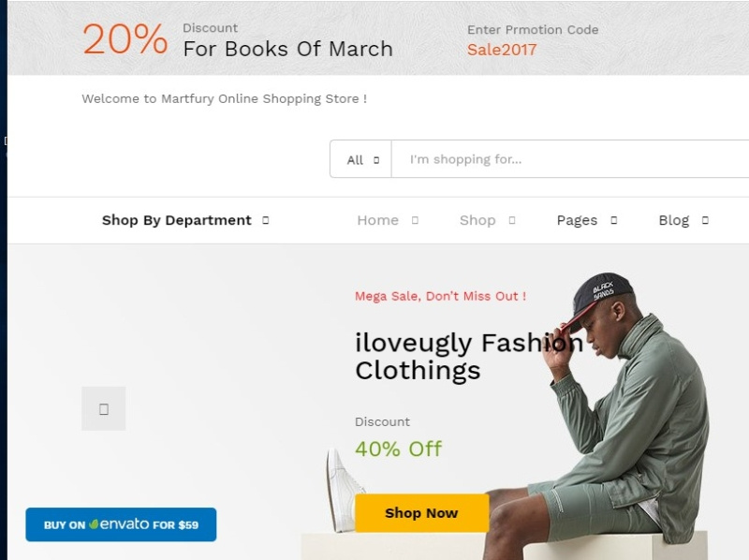Image resolution: width=749 pixels, height=560 pixels.
Task: Select the Home menu item
Action: coord(377,220)
